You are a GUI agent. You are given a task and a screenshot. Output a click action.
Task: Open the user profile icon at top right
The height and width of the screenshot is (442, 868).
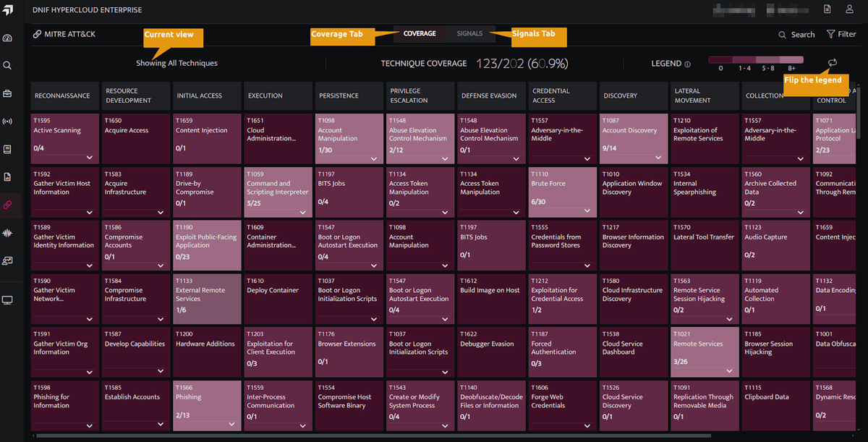pos(849,9)
